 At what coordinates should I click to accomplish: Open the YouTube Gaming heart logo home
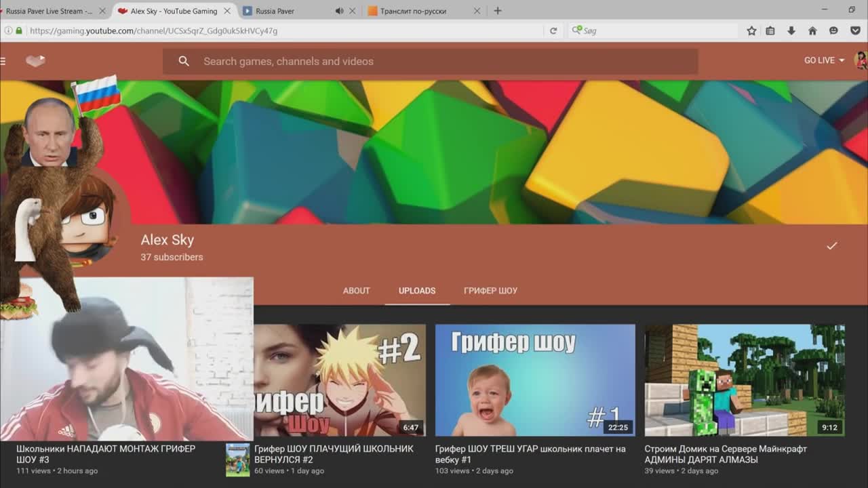coord(35,61)
